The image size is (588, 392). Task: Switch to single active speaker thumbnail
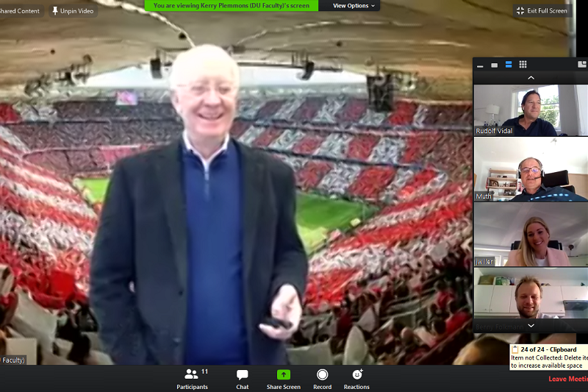(x=494, y=65)
